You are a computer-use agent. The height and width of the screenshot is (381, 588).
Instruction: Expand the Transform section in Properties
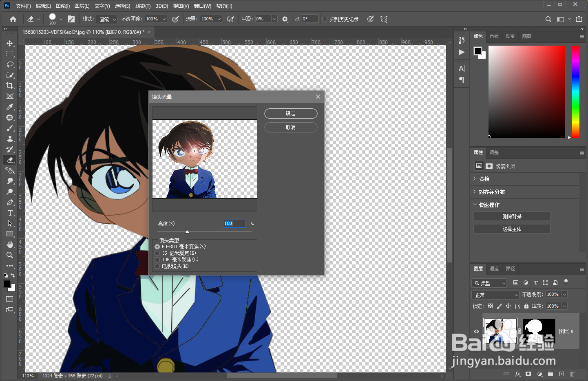pos(475,179)
